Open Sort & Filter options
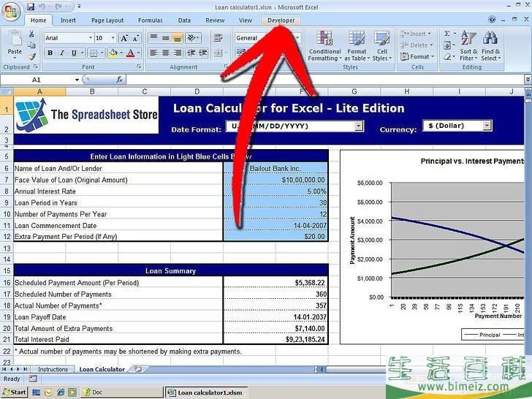 tap(468, 46)
